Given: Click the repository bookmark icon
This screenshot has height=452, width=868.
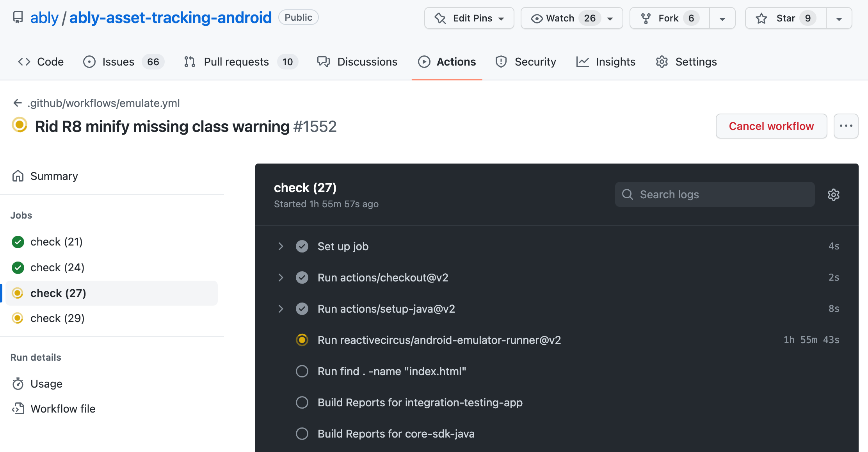Looking at the screenshot, I should (17, 17).
